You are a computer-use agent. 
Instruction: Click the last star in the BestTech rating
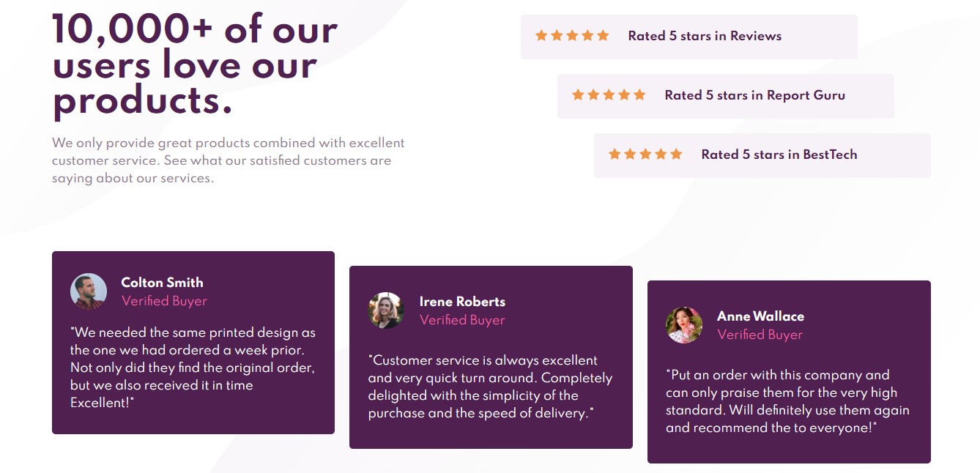pyautogui.click(x=676, y=154)
